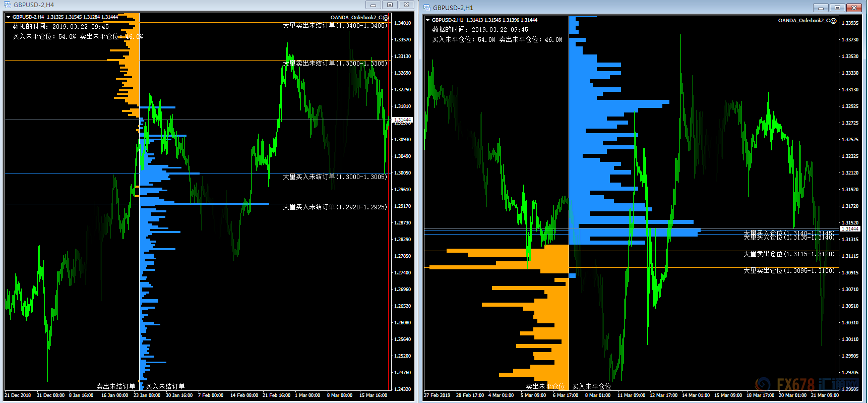868x403 pixels.
Task: Open the triangle dropdown beside GBPUSD-2,H1 header
Action: pos(428,20)
